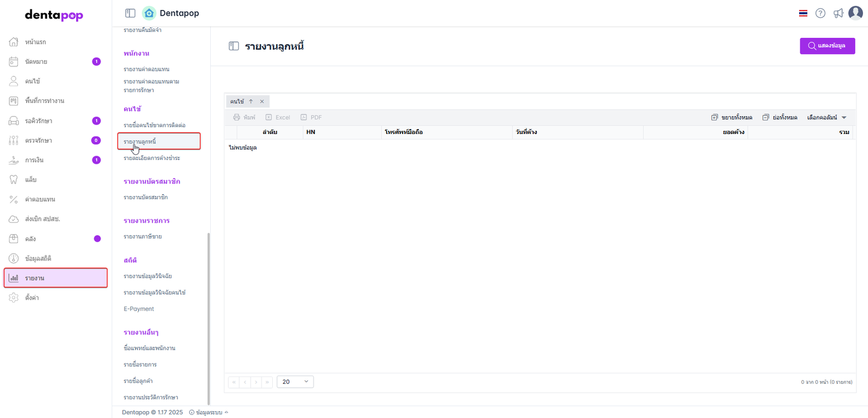Open รายงานค่าตอบแทนตามรายการรักษา report
This screenshot has width=868, height=418.
point(151,86)
